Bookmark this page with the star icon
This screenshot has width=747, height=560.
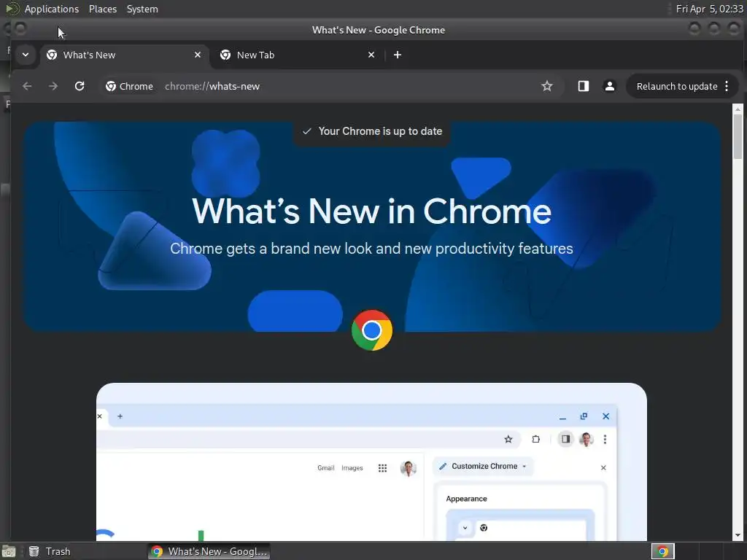(547, 86)
